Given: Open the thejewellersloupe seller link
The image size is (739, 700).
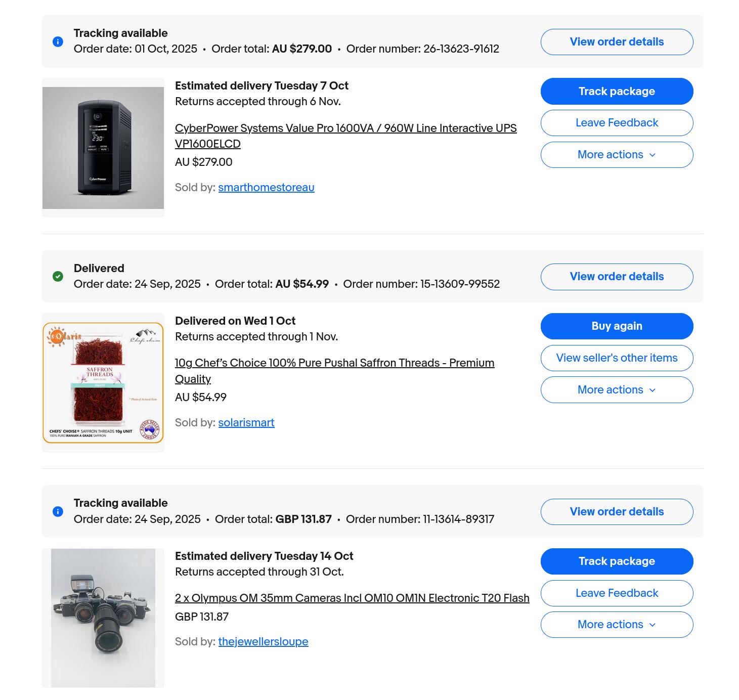Looking at the screenshot, I should pos(263,641).
